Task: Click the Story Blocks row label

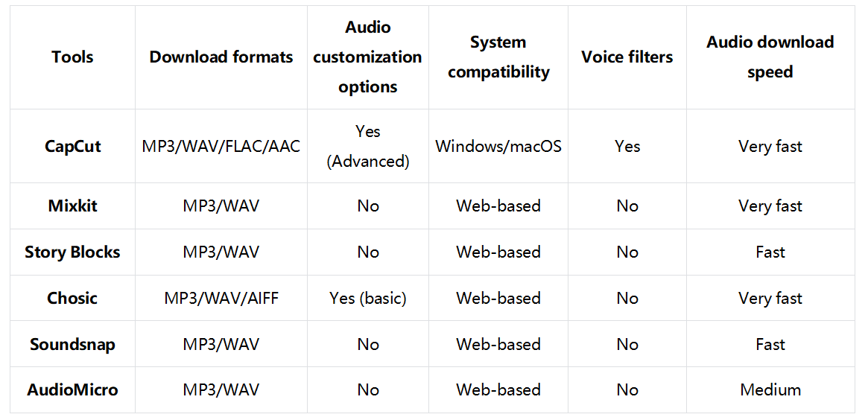Action: [72, 252]
